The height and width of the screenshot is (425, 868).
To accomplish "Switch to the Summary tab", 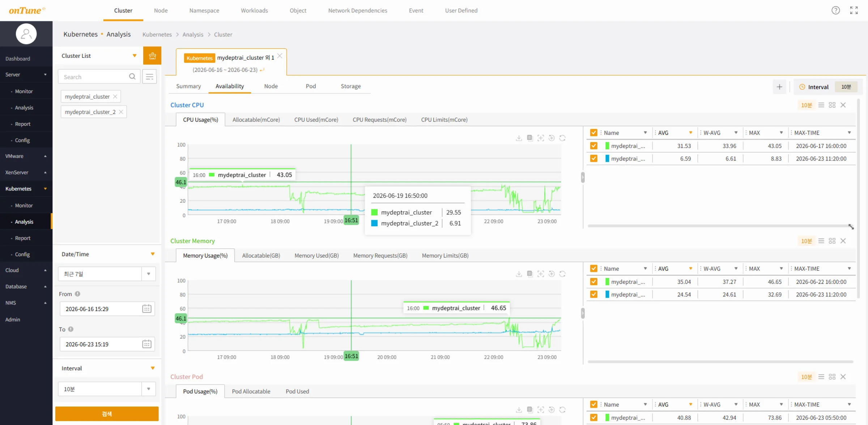I will click(x=188, y=86).
